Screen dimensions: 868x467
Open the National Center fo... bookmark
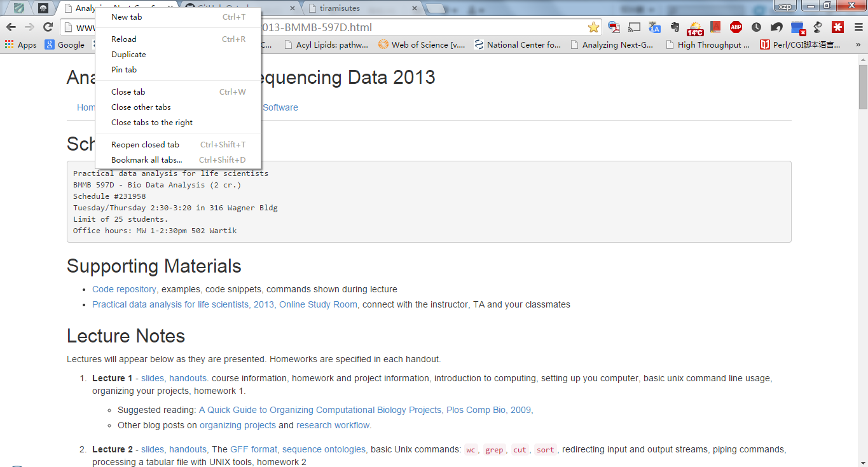pos(518,44)
